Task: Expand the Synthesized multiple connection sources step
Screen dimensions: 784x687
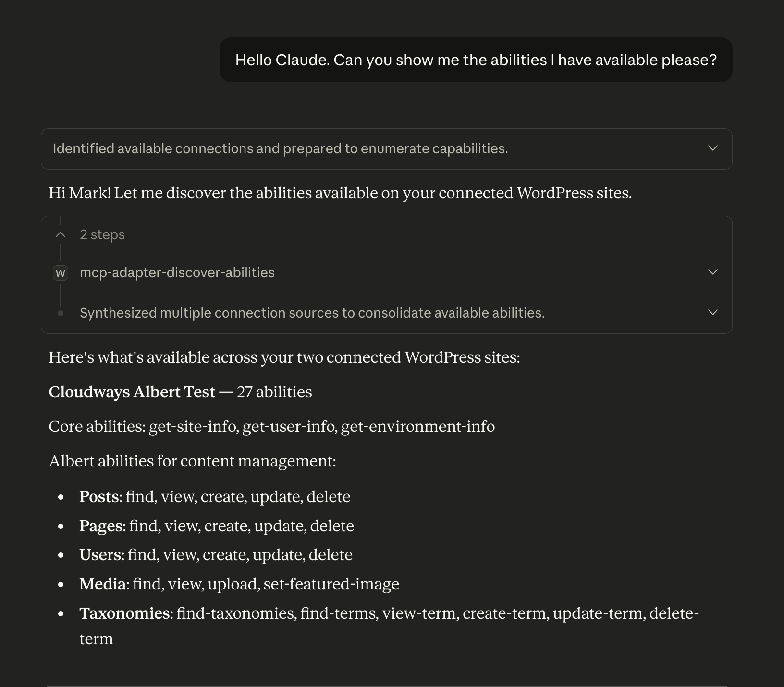Action: tap(713, 313)
